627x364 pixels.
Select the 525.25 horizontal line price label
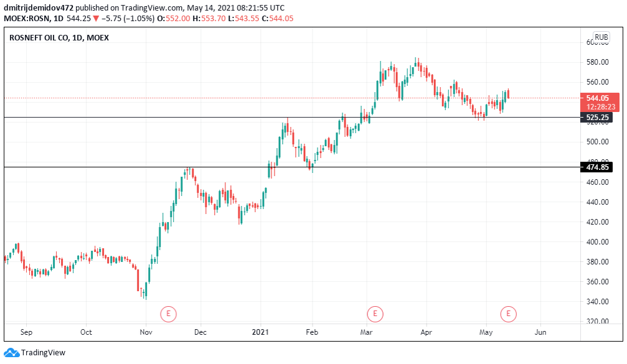point(596,118)
